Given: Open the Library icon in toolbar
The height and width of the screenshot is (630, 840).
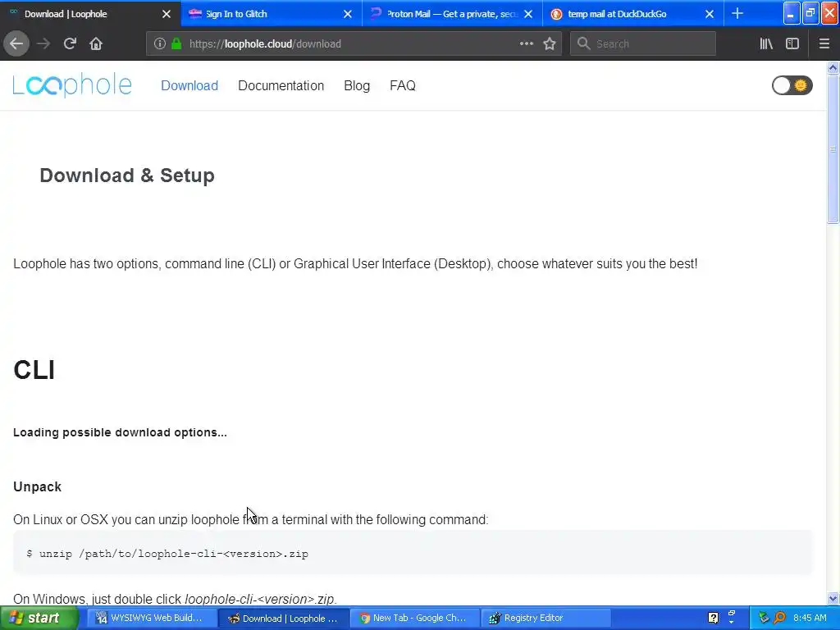Looking at the screenshot, I should point(766,44).
